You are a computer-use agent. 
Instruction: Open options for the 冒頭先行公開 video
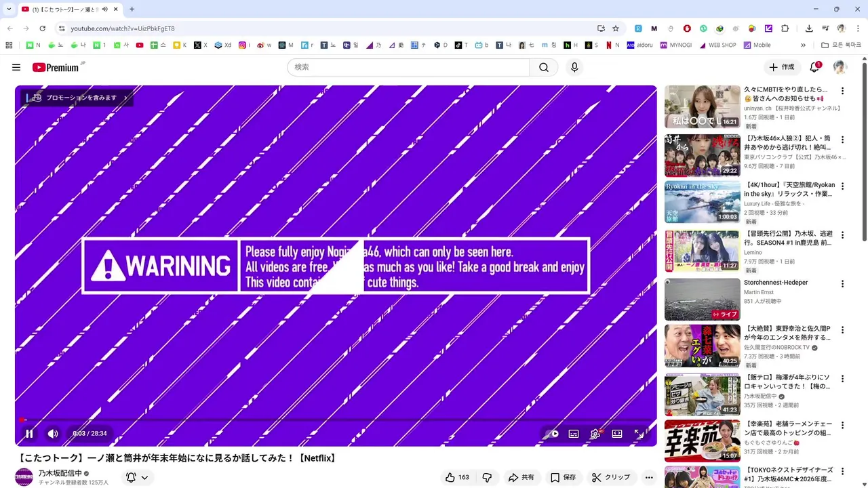(x=843, y=235)
